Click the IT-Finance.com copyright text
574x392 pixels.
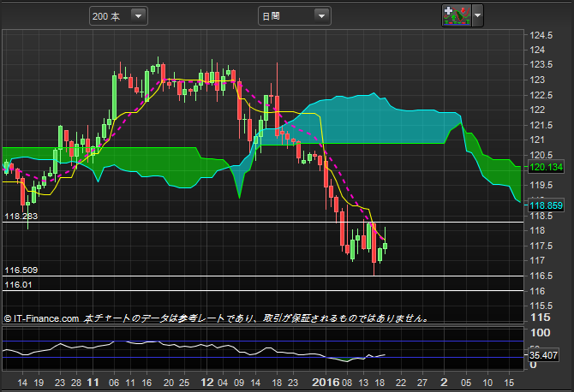point(41,318)
